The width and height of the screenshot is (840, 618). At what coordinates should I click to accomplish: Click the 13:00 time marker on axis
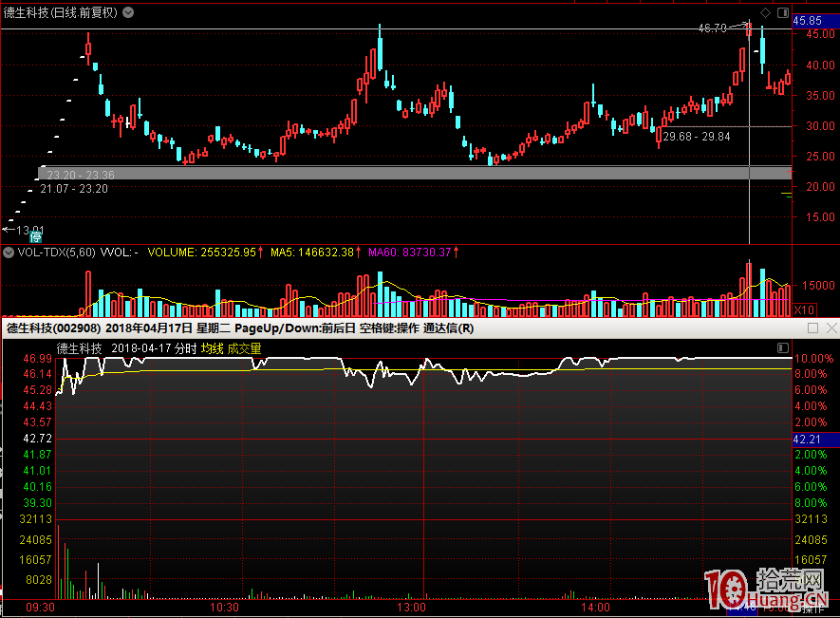pyautogui.click(x=411, y=607)
